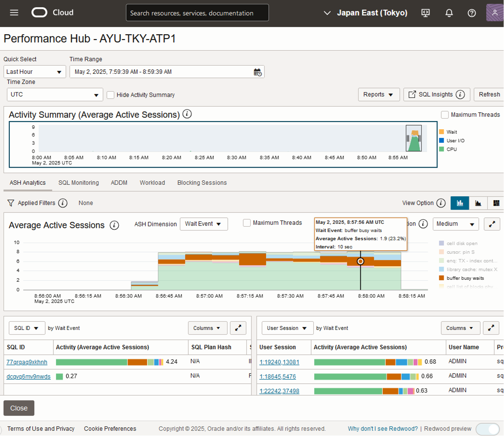Change the Medium resolution dropdown
This screenshot has height=438, width=504.
[456, 224]
